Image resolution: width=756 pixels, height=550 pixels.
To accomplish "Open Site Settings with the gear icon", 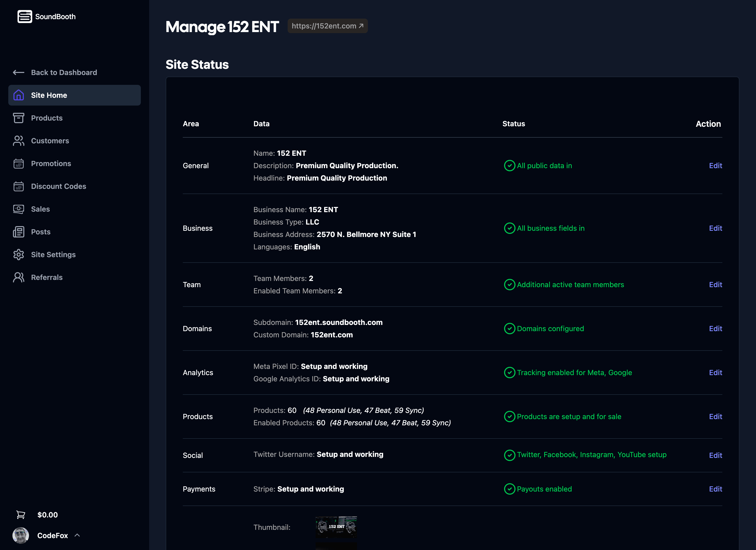I will (x=18, y=254).
